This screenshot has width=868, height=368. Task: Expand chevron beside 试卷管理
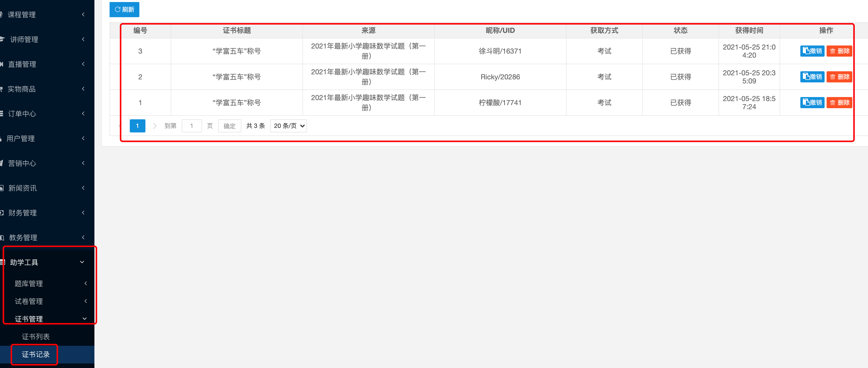coord(86,301)
